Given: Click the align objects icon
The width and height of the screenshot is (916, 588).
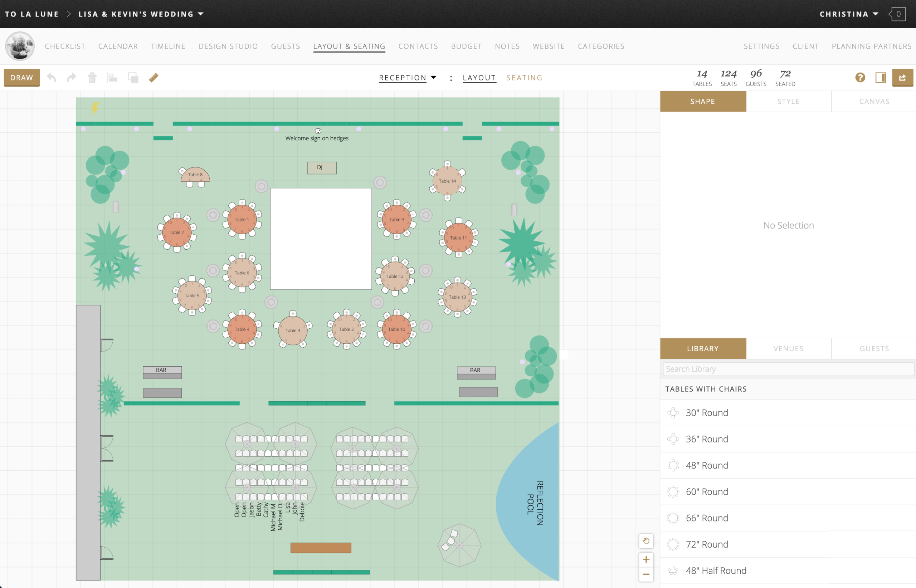Looking at the screenshot, I should [112, 77].
